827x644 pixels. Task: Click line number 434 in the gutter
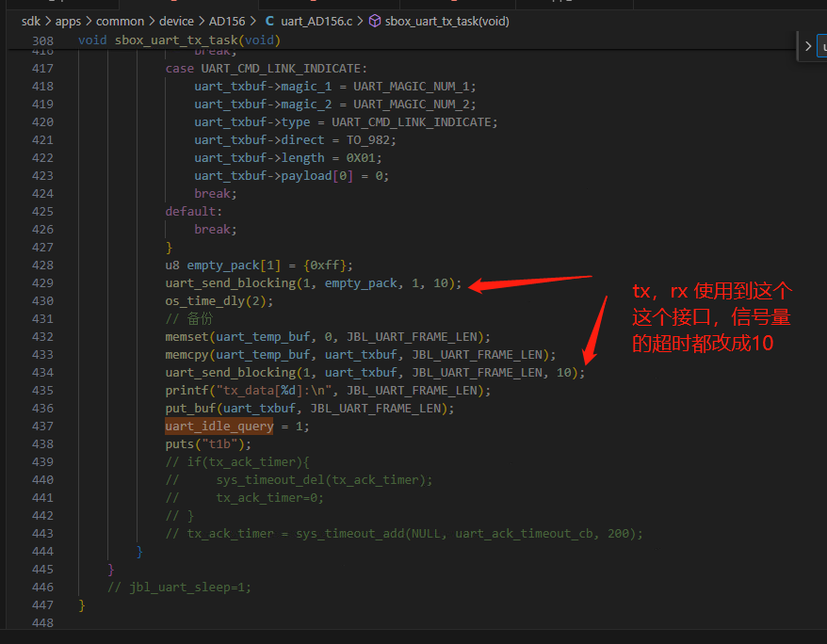pos(42,373)
